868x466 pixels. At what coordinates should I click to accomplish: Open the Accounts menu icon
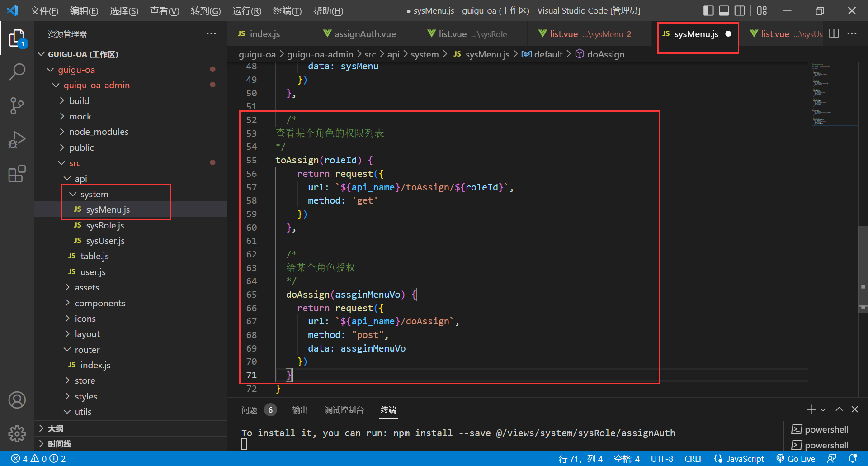(17, 400)
